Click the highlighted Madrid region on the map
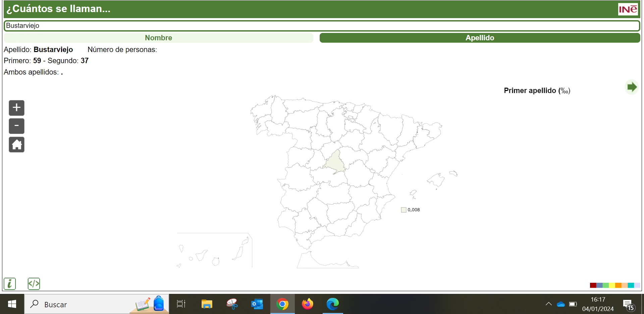Viewport: 644px width, 314px height. click(335, 162)
